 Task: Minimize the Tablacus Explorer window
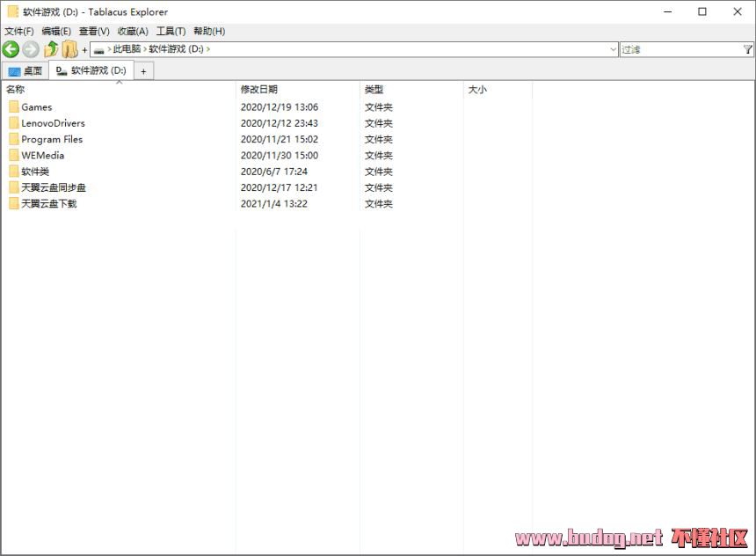coord(668,11)
